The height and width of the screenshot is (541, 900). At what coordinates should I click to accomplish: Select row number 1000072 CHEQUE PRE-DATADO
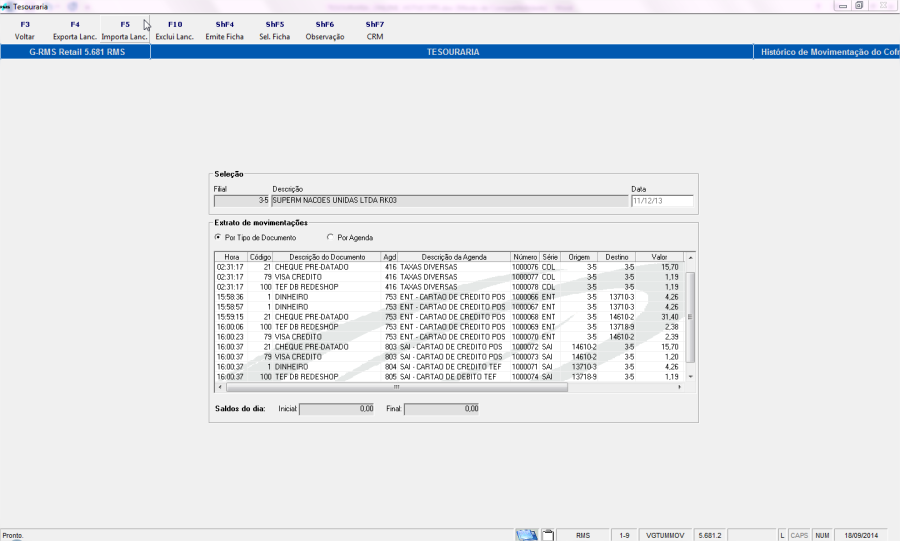click(449, 347)
